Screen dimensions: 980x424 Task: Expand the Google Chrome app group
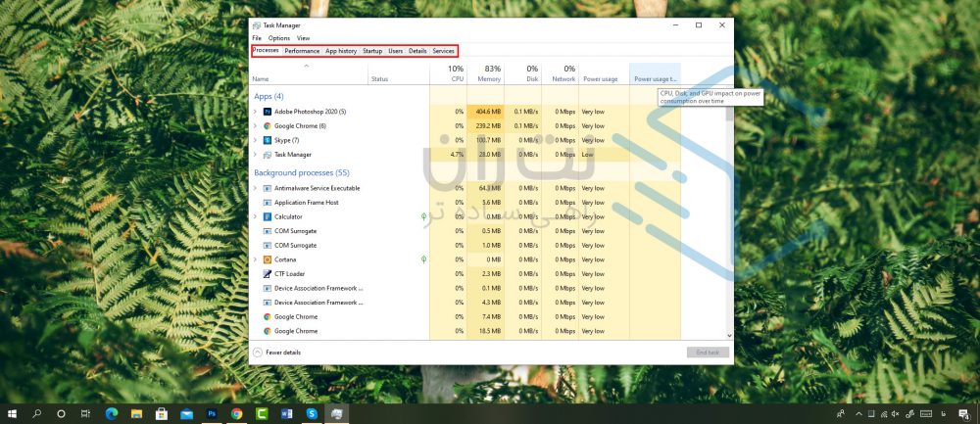click(255, 126)
